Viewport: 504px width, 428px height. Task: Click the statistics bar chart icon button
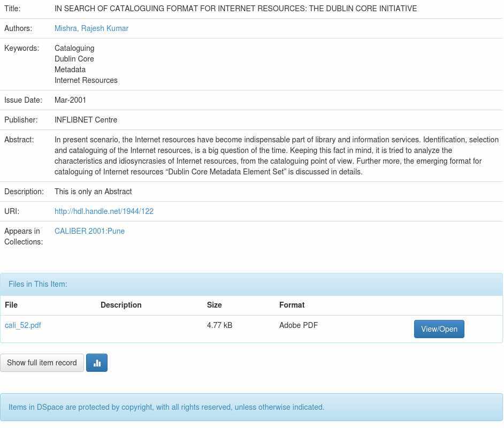click(x=97, y=363)
